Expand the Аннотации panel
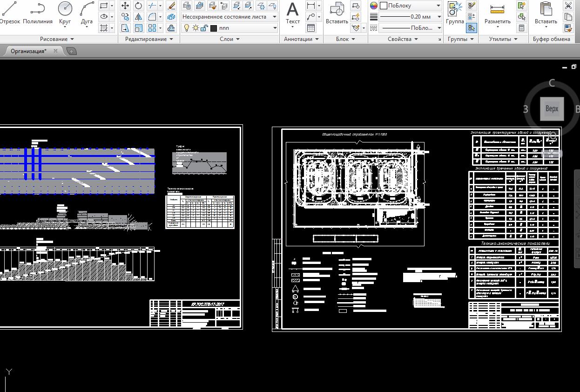 point(301,39)
